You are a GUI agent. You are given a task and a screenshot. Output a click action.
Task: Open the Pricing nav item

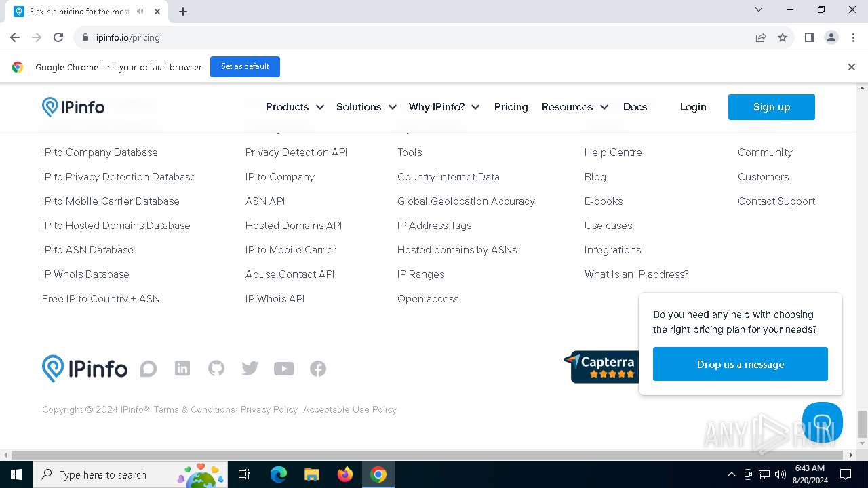pyautogui.click(x=511, y=107)
